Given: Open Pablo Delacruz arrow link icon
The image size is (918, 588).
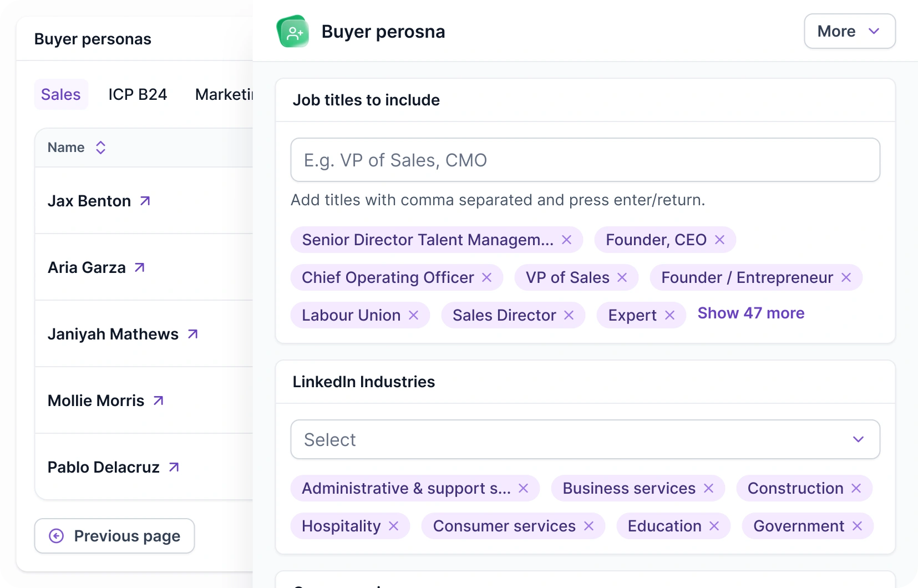Looking at the screenshot, I should pos(174,467).
